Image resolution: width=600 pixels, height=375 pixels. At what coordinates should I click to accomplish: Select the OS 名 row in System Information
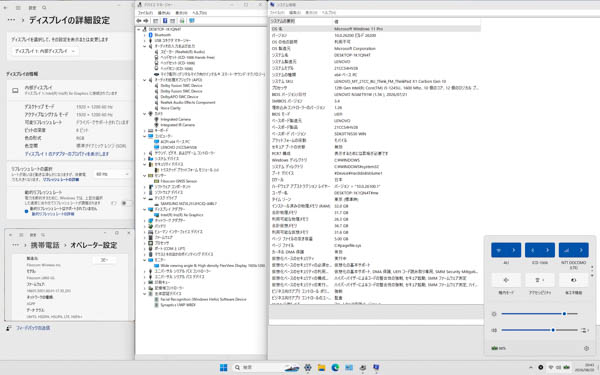[x=375, y=29]
